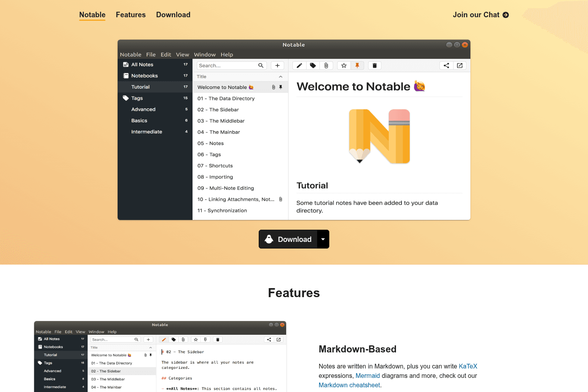Select the Intermediate tag in top app sidebar
This screenshot has height=392, width=588.
tap(155, 132)
